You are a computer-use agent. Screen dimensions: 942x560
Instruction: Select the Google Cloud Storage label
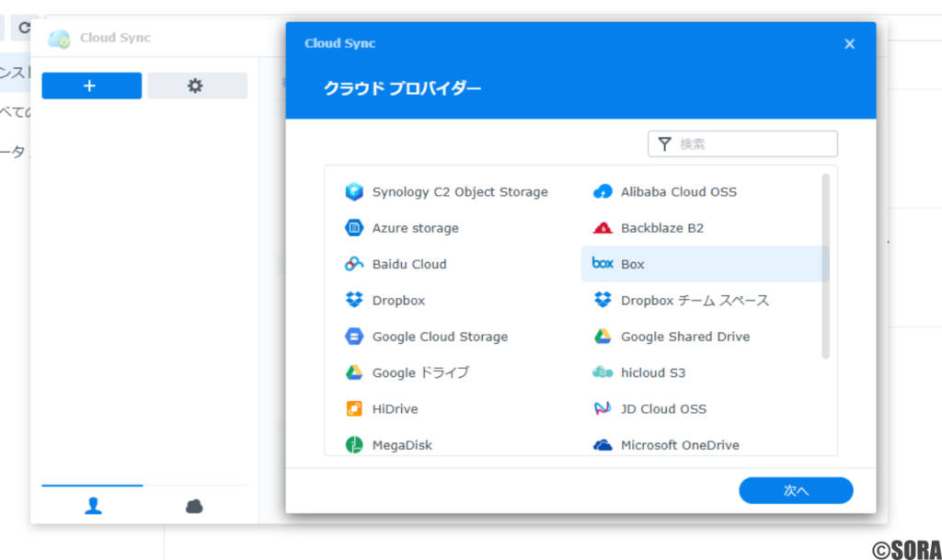tap(441, 337)
